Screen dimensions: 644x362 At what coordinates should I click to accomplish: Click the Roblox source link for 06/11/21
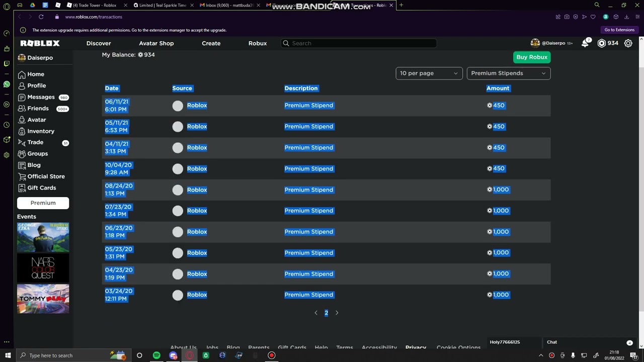coord(197,106)
